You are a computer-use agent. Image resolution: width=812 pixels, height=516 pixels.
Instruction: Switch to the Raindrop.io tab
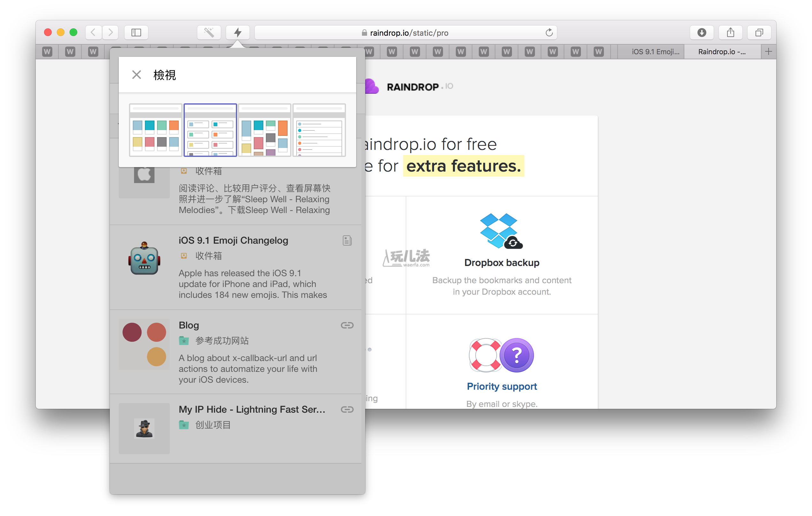click(x=722, y=52)
